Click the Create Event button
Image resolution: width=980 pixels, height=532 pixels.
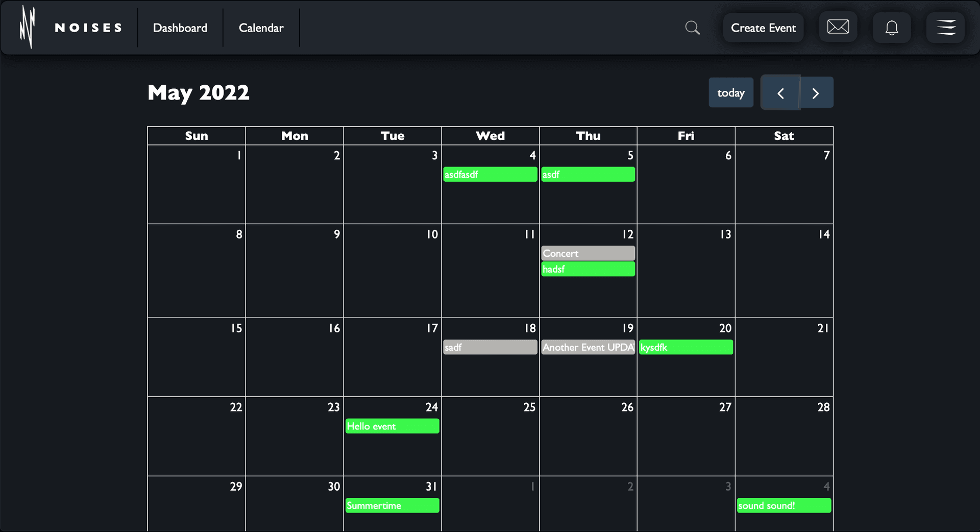[x=763, y=28]
